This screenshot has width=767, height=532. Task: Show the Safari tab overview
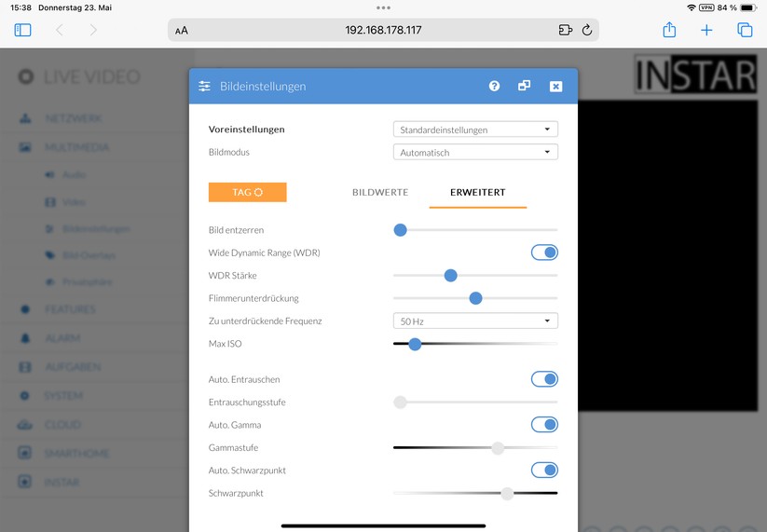745,31
